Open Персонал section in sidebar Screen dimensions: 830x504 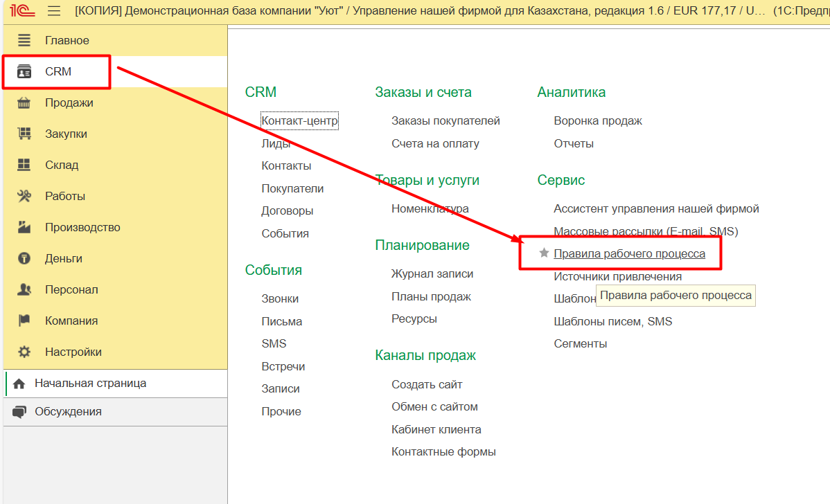[71, 290]
